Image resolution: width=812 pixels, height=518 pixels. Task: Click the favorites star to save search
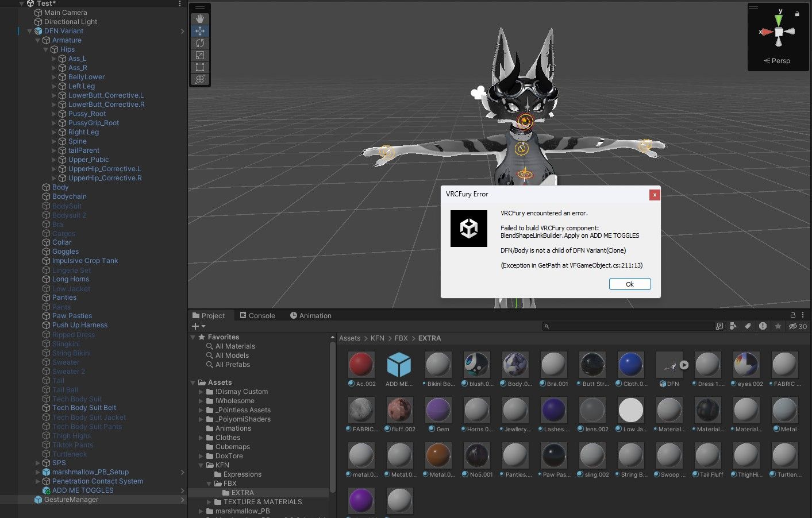[778, 326]
